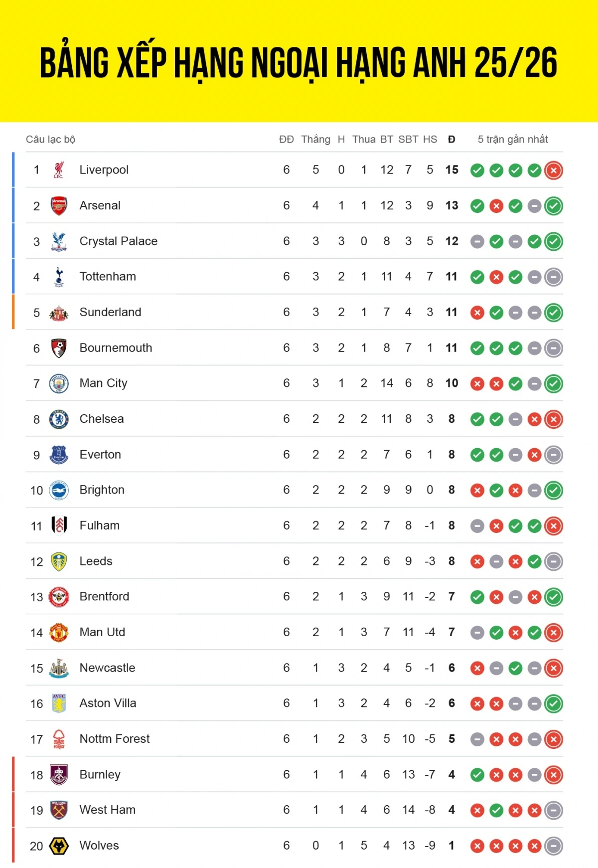Click the Chelsea club badge
The width and height of the screenshot is (598, 868).
click(x=59, y=419)
